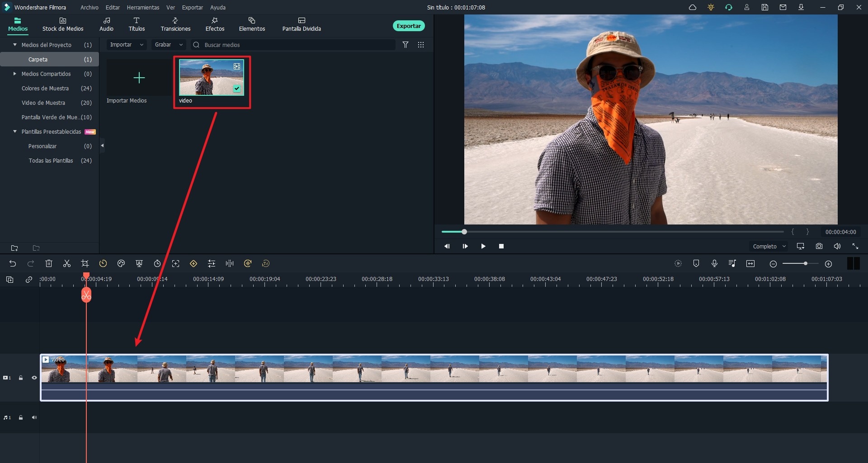The height and width of the screenshot is (463, 868).
Task: Open the render preview icon
Action: (678, 263)
